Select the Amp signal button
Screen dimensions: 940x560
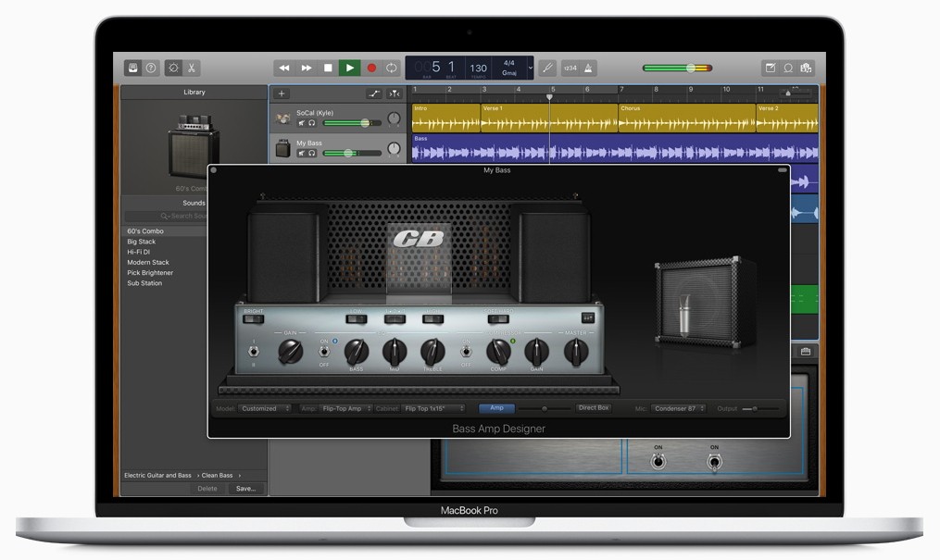pyautogui.click(x=496, y=408)
